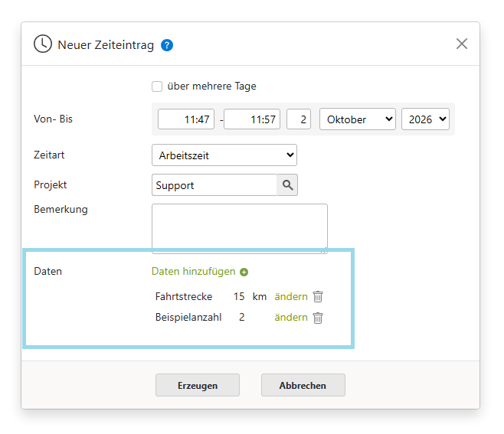Click the Erzeugen button
Viewport: 504px width, 434px height.
pos(198,385)
